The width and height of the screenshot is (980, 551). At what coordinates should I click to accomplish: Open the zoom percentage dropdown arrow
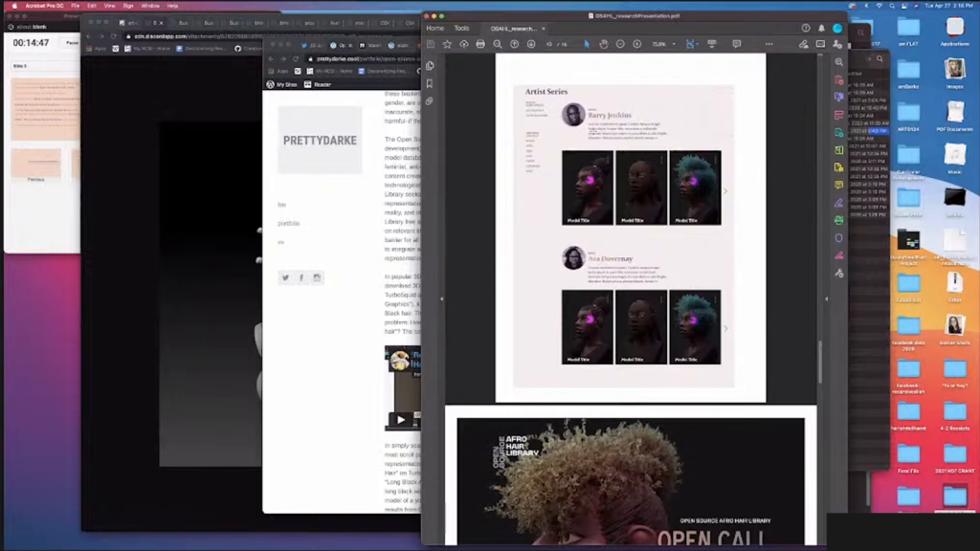coord(674,44)
